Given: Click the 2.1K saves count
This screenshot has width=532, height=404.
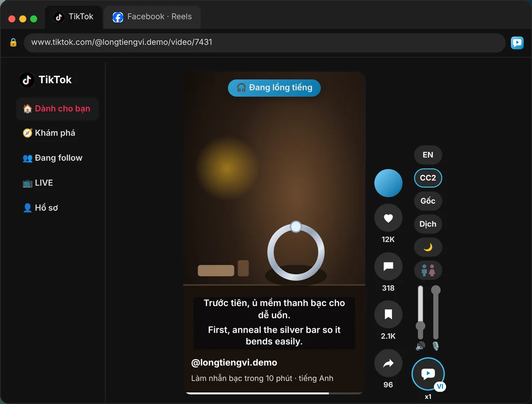Looking at the screenshot, I should pyautogui.click(x=388, y=336).
